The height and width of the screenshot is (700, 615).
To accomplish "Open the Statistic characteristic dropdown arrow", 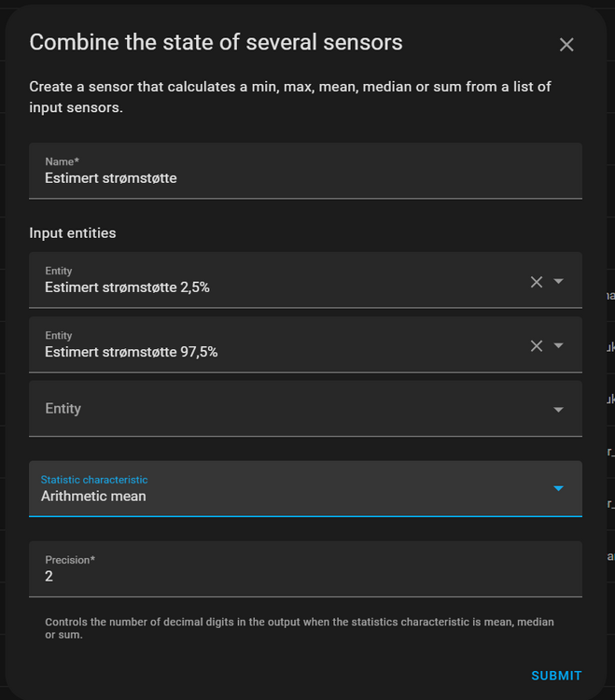I will (559, 488).
